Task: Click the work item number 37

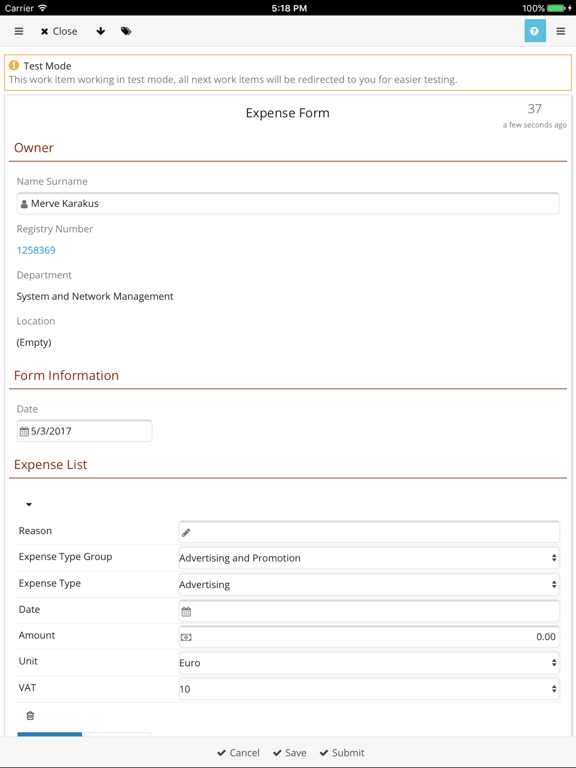Action: (534, 109)
